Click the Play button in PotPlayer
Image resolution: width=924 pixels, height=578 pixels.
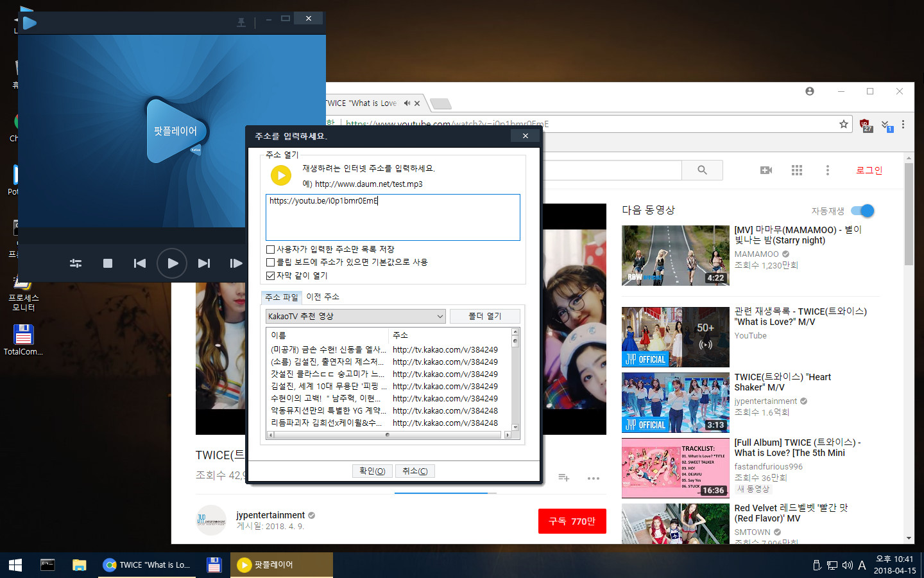pyautogui.click(x=172, y=263)
